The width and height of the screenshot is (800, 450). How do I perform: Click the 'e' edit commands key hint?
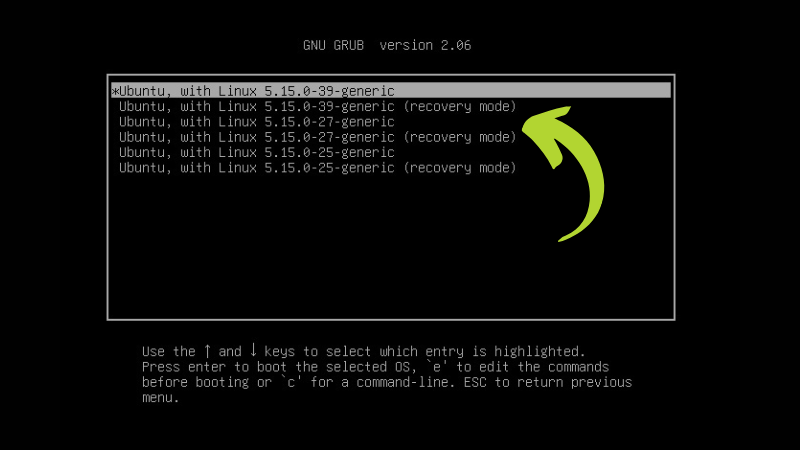[436, 366]
